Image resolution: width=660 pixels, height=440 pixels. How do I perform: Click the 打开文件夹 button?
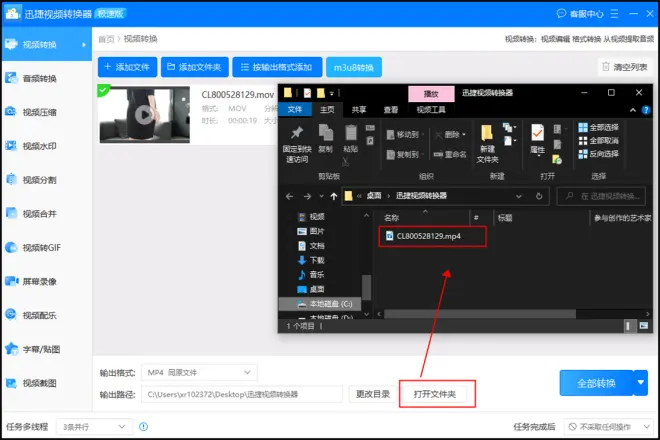click(x=435, y=394)
